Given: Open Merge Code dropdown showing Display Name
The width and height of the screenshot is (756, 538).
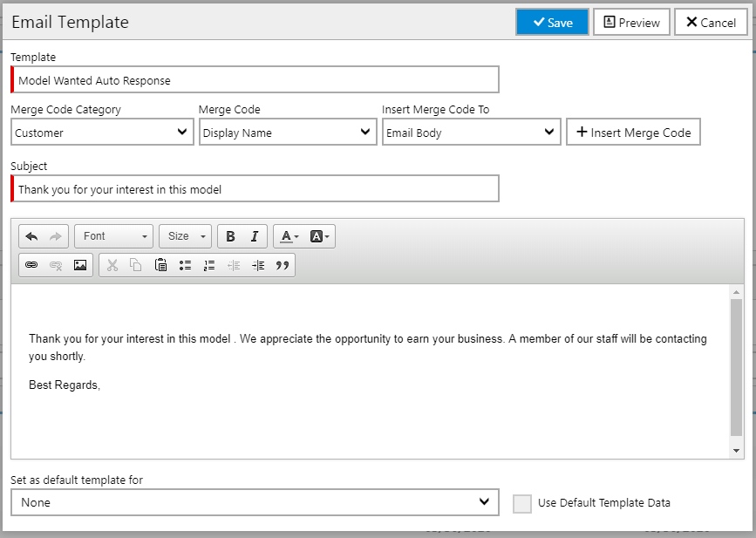Looking at the screenshot, I should tap(288, 132).
